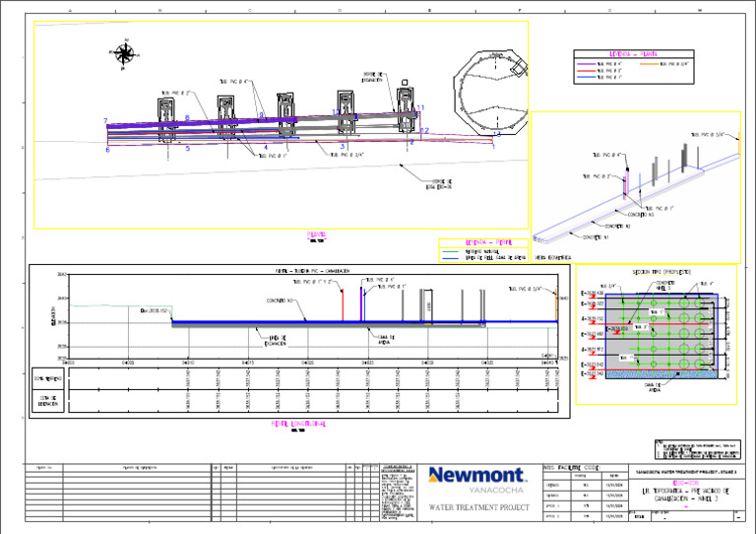Click survey point number 3 in plan
The width and height of the screenshot is (756, 534).
click(343, 146)
